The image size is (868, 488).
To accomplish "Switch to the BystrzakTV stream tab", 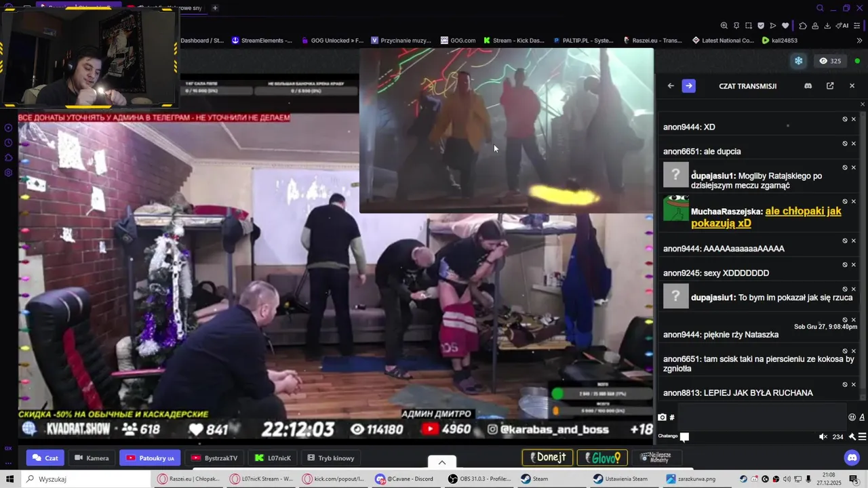I will pyautogui.click(x=214, y=458).
